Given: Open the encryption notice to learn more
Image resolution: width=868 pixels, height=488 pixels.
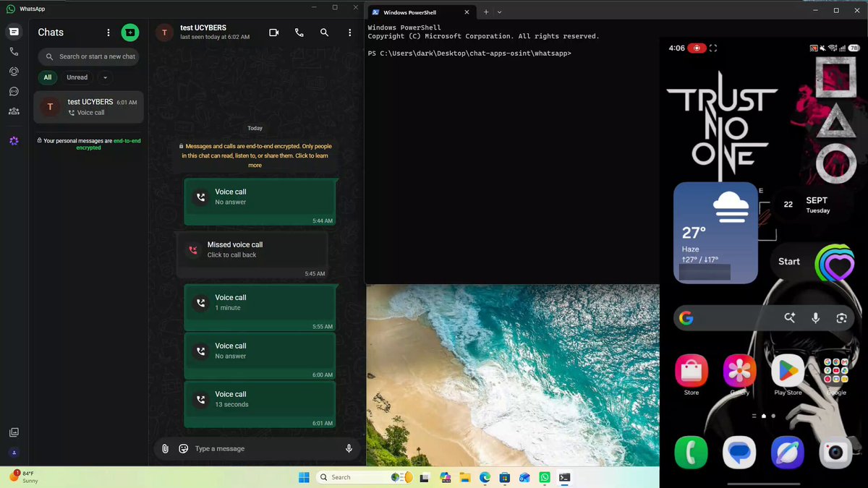Looking at the screenshot, I should 255,155.
